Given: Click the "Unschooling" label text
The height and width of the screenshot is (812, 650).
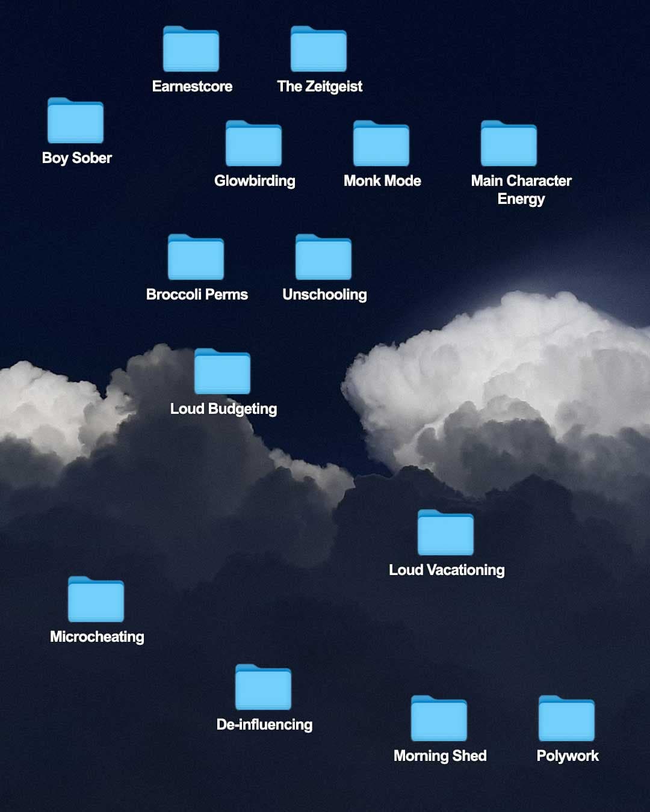Looking at the screenshot, I should (x=324, y=295).
